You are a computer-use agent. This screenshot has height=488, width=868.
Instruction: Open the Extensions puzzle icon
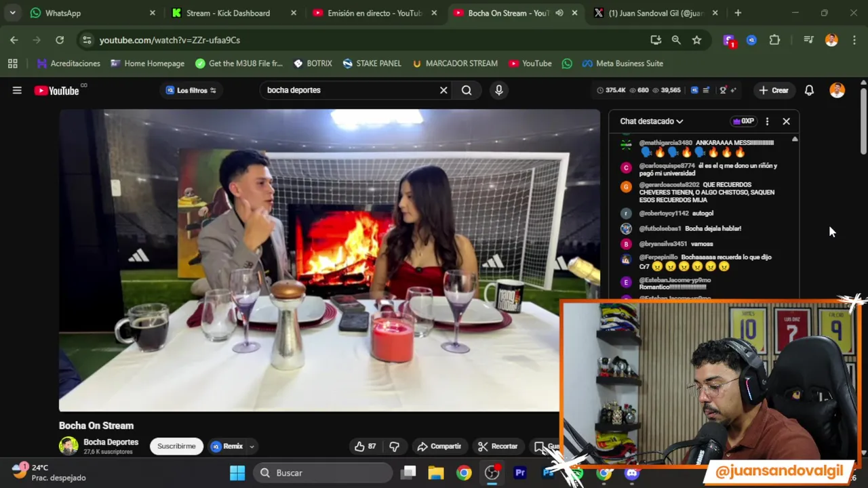coord(774,40)
